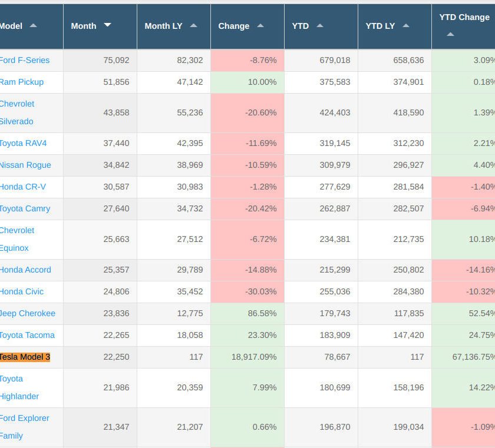Select Jeep Cherokee change cell 86.58%
Screen dimensions: 495x448
247,314
